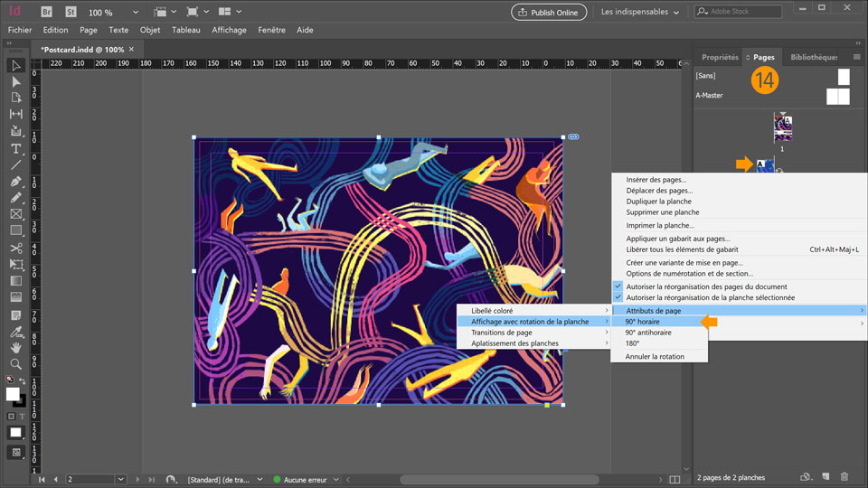Switch to the Propriétés tab
Viewport: 868px width, 488px height.
tap(720, 57)
